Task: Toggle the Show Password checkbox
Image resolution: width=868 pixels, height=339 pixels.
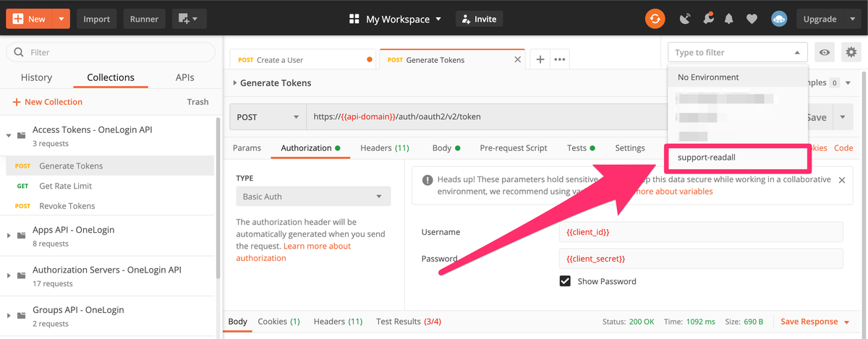Action: pyautogui.click(x=566, y=281)
